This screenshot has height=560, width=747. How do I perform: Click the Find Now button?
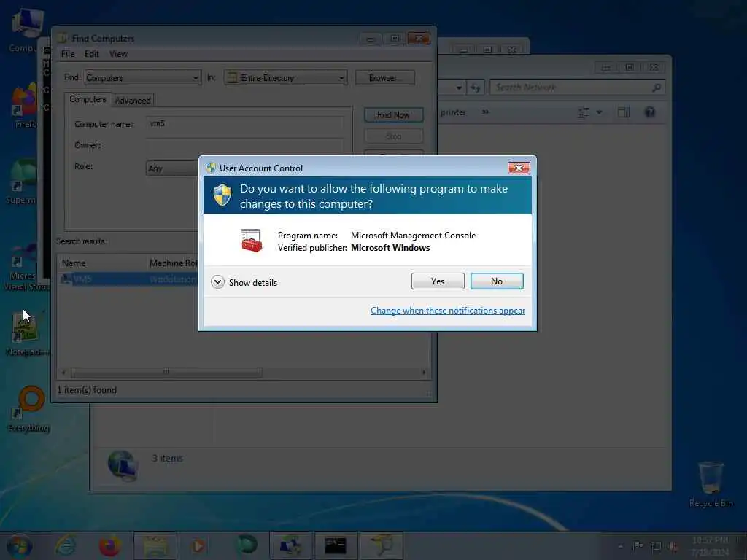[393, 114]
